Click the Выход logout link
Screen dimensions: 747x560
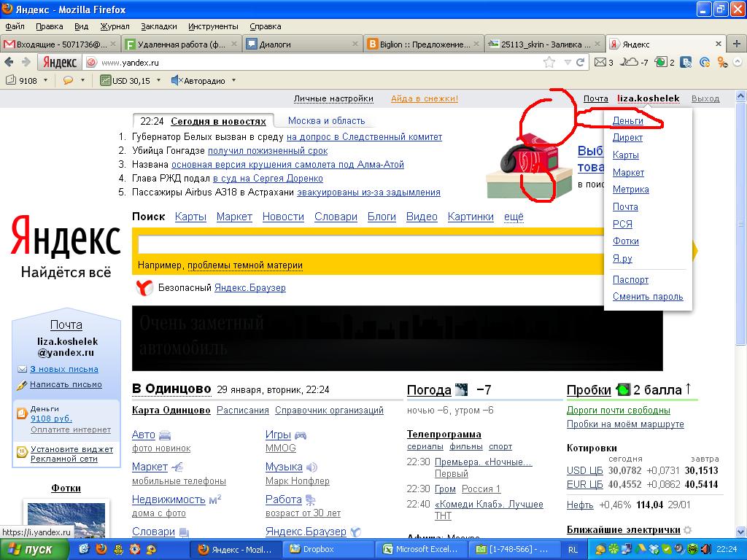705,98
